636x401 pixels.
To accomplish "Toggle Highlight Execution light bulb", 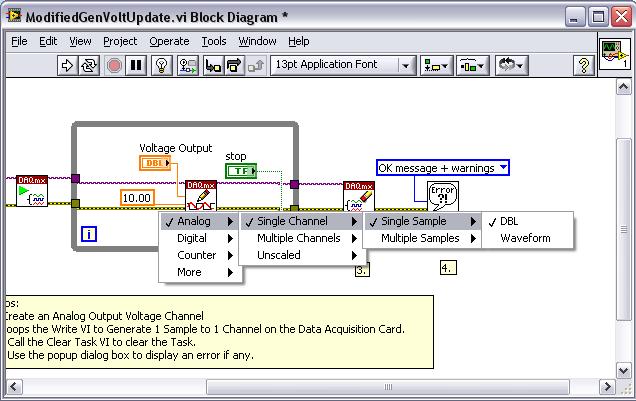I will 162,65.
